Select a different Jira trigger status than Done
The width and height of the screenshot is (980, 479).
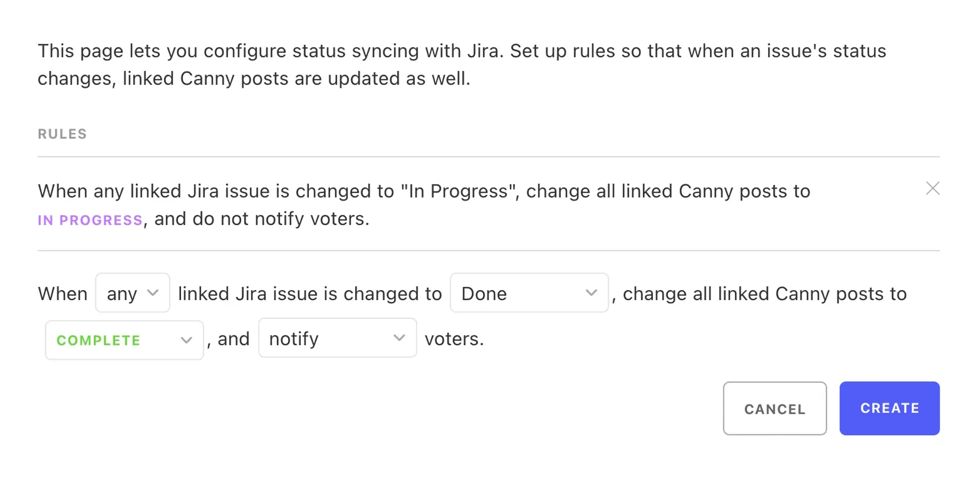[x=529, y=293]
